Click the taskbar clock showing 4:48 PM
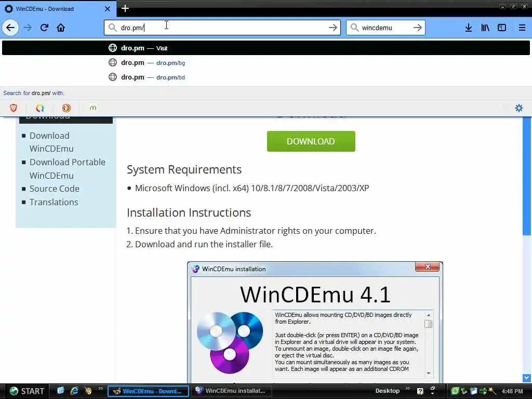The height and width of the screenshot is (399, 532). 512,391
